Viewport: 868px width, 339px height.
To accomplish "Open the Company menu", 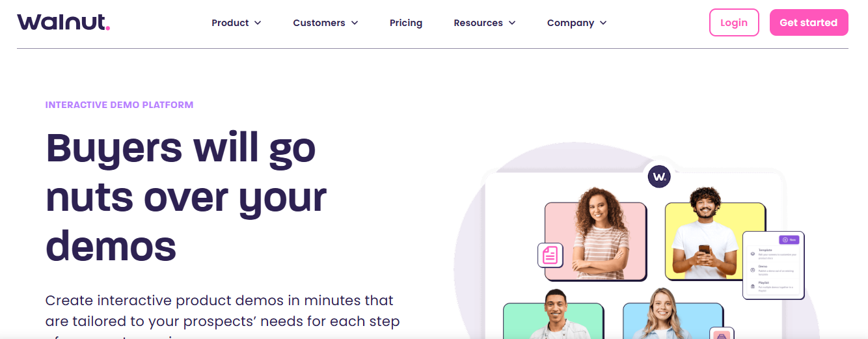I will (576, 23).
